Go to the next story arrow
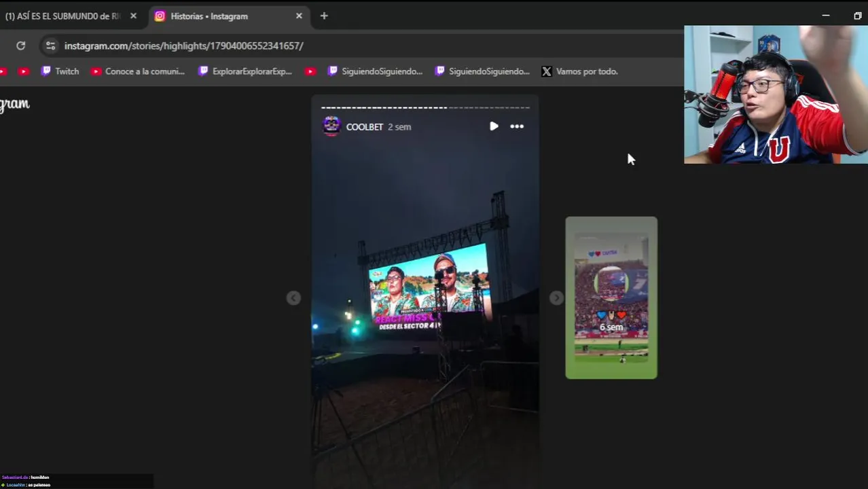The height and width of the screenshot is (489, 868). (x=556, y=298)
